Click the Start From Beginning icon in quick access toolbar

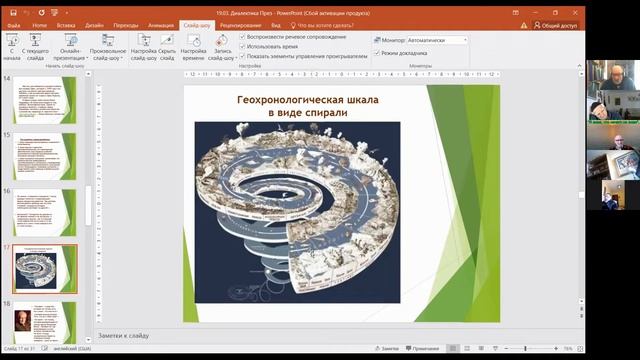54,13
